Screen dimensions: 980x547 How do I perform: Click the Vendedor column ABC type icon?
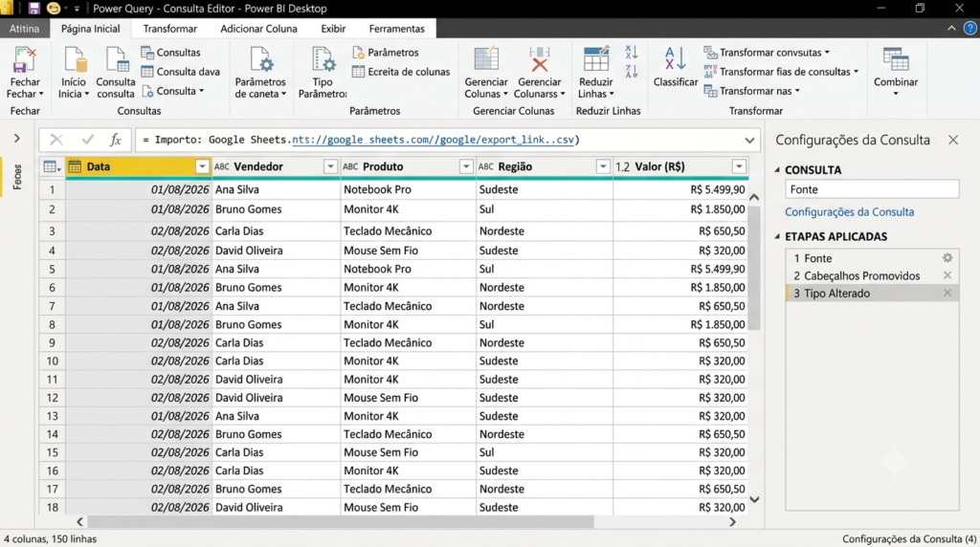coord(222,166)
